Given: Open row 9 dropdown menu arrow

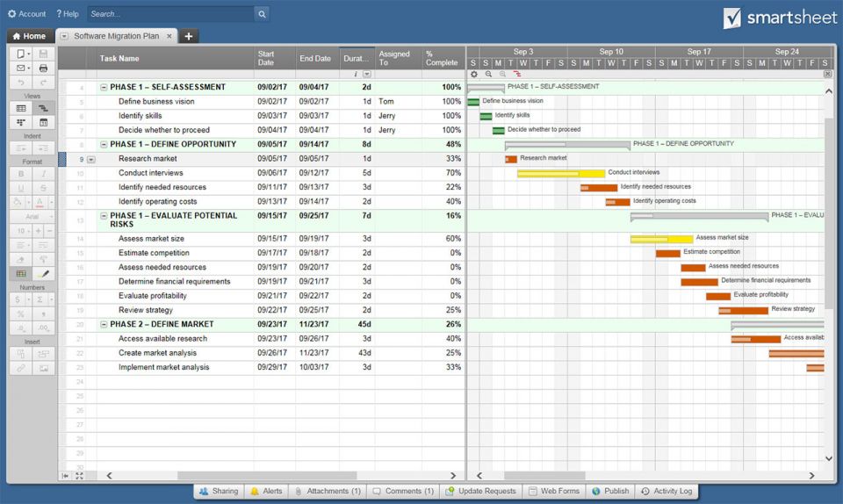Looking at the screenshot, I should tap(90, 159).
